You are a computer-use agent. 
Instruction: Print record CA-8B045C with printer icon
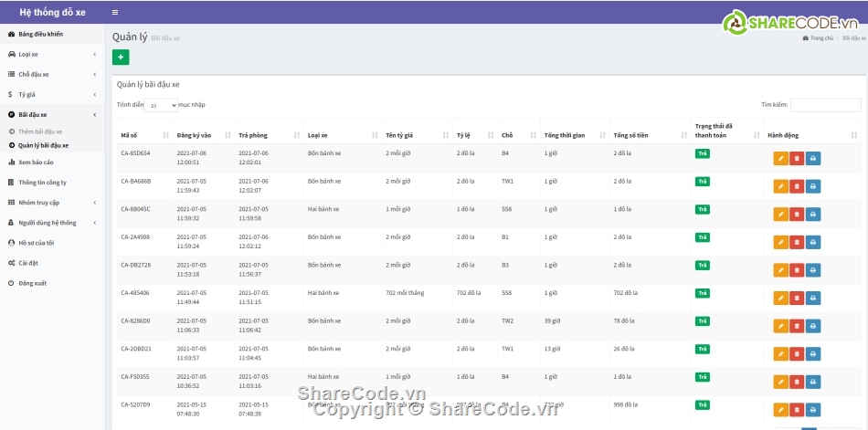click(812, 215)
